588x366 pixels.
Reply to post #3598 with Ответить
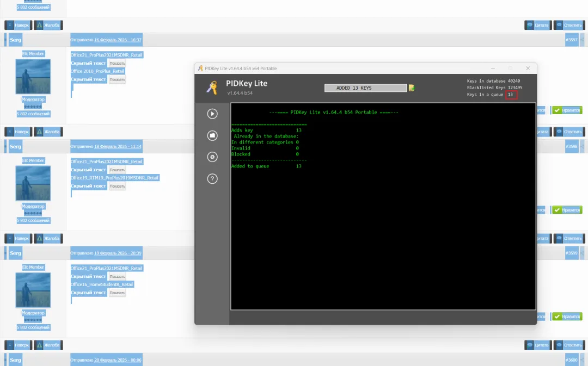tap(569, 239)
